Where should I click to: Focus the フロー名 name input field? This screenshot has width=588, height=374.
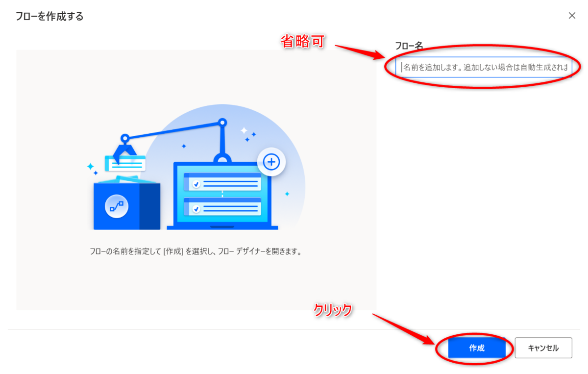point(484,68)
